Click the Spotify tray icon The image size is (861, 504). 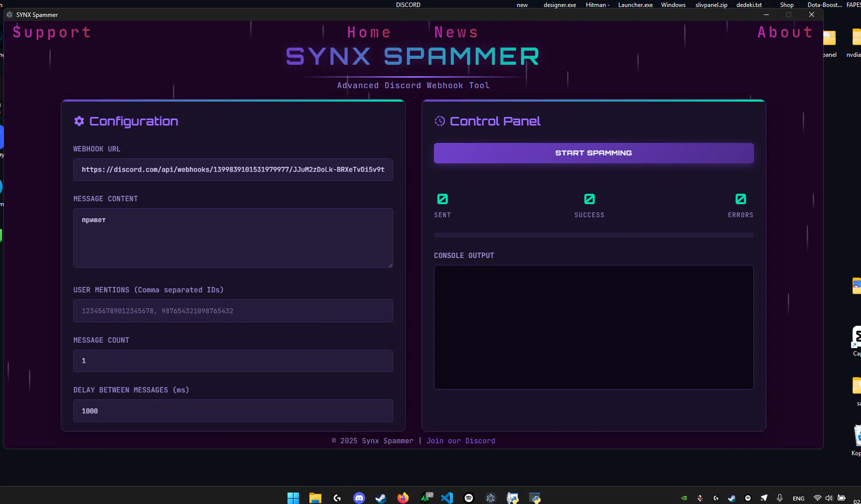[x=748, y=498]
